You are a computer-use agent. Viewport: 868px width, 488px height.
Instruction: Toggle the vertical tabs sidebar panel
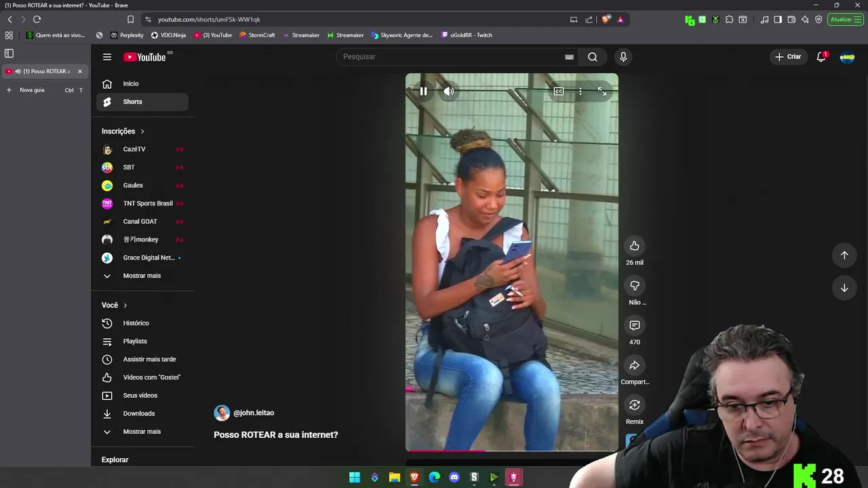tap(9, 54)
